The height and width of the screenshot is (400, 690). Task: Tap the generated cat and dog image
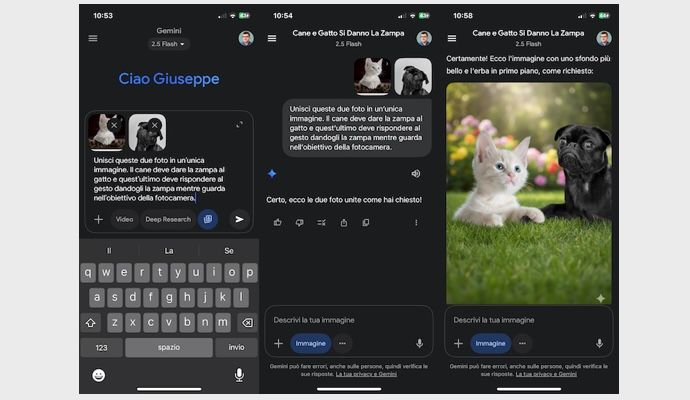[529, 193]
